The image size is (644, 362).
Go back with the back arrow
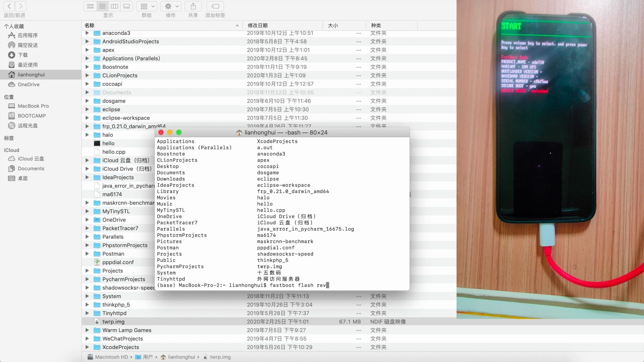[x=9, y=6]
